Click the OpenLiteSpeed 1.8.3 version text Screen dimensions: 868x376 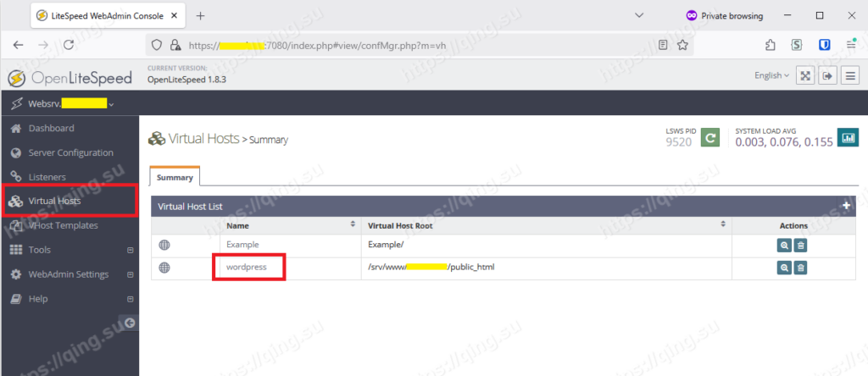pos(186,80)
